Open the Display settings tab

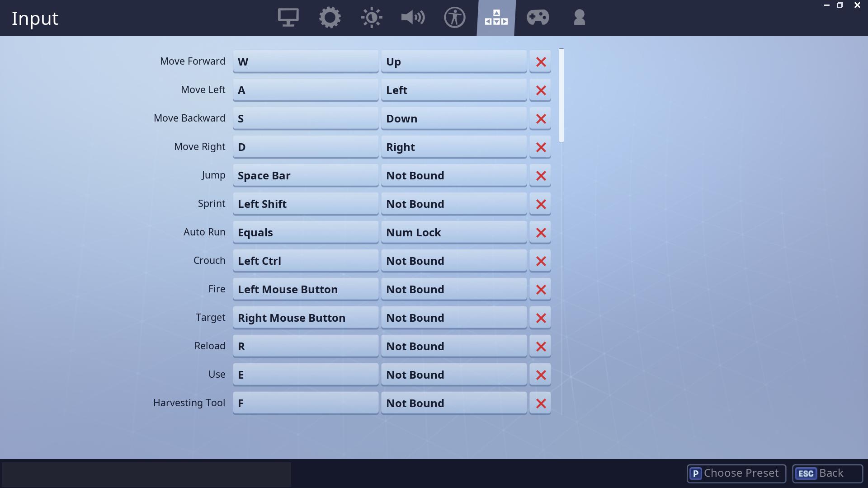[288, 17]
